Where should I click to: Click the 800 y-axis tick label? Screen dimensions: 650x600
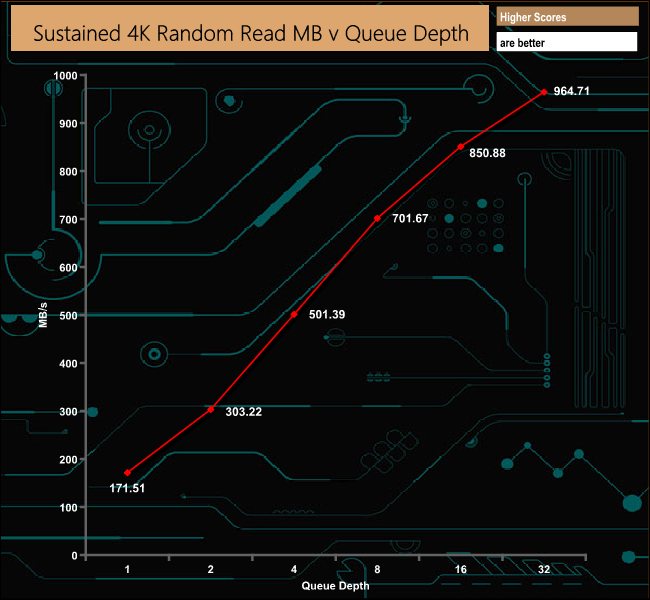[68, 172]
